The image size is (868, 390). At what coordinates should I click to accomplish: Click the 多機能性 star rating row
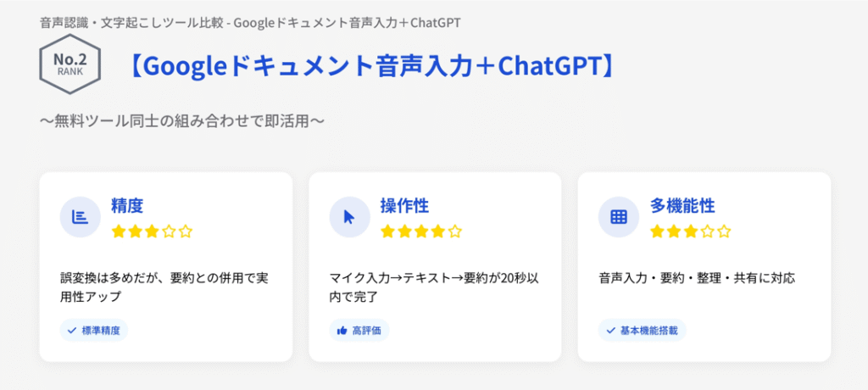tap(690, 231)
